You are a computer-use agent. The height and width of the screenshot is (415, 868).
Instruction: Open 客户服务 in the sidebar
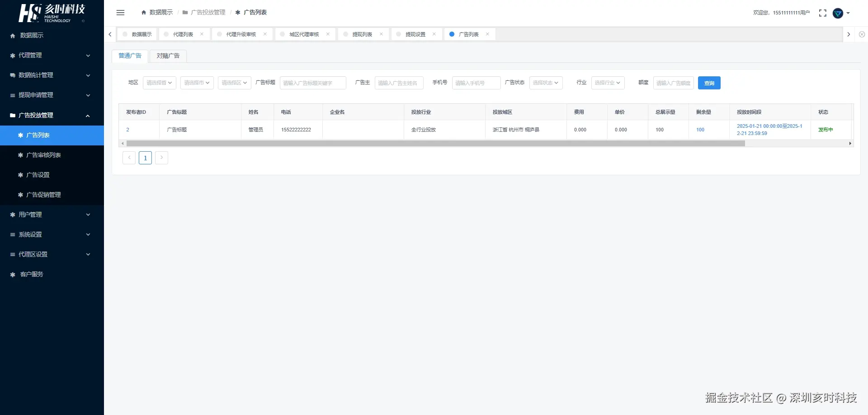pos(52,274)
